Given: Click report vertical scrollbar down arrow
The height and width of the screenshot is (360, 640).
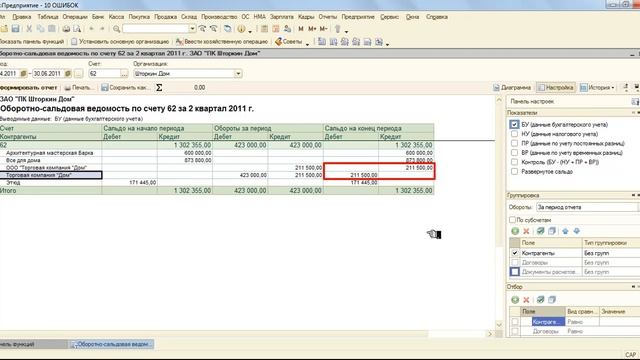Looking at the screenshot, I should [499, 324].
